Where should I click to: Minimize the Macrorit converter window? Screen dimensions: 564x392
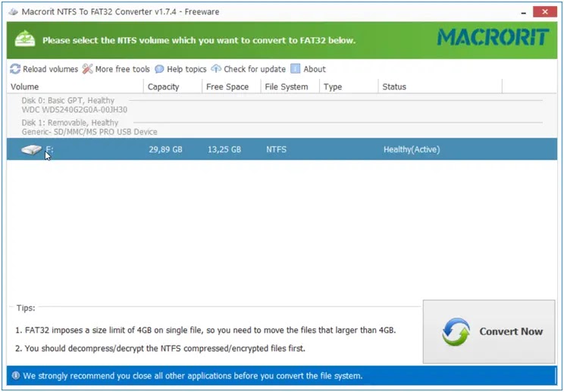tap(524, 12)
